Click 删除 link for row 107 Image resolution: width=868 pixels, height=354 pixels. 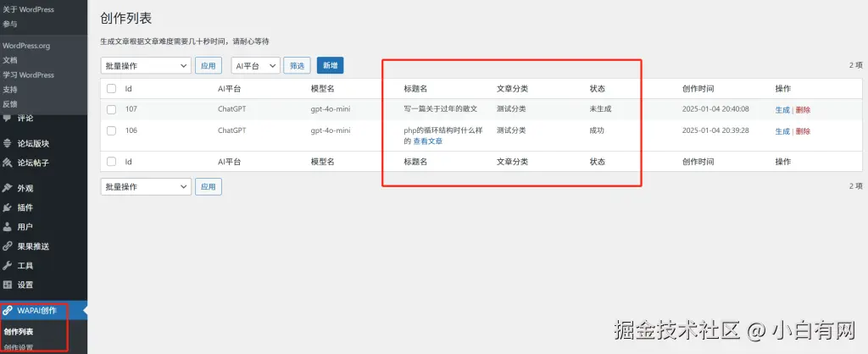(x=803, y=110)
